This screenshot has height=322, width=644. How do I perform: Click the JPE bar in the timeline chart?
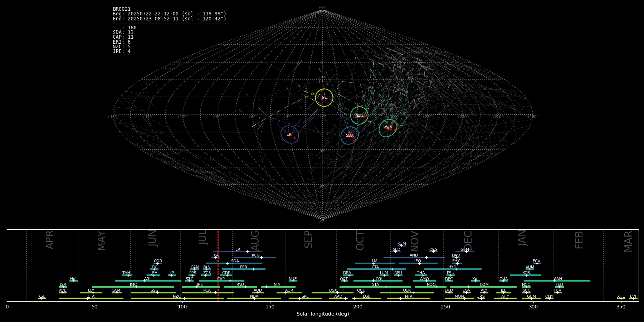(200, 287)
